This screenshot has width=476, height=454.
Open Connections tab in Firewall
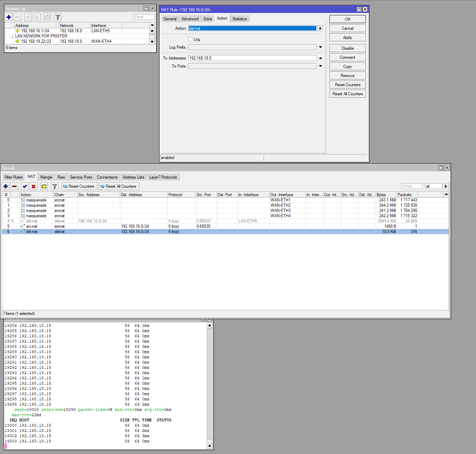coord(107,177)
